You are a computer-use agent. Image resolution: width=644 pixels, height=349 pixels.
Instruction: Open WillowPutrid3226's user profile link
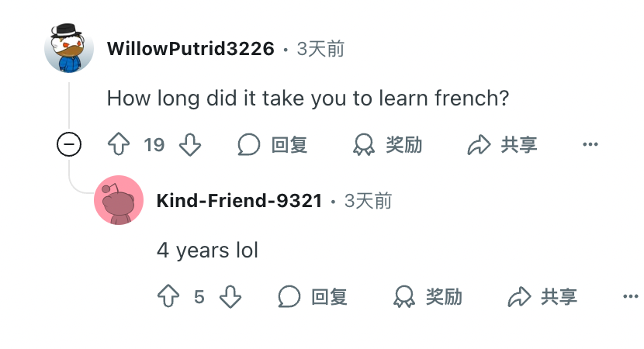191,48
